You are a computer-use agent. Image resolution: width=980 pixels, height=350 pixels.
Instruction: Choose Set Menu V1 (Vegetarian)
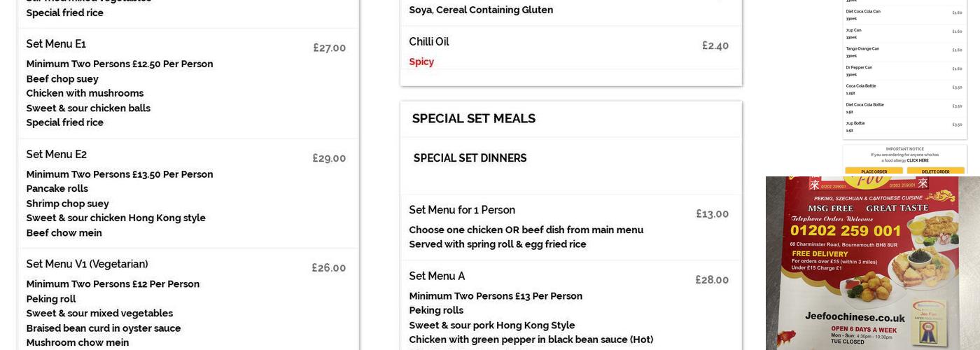click(x=87, y=265)
